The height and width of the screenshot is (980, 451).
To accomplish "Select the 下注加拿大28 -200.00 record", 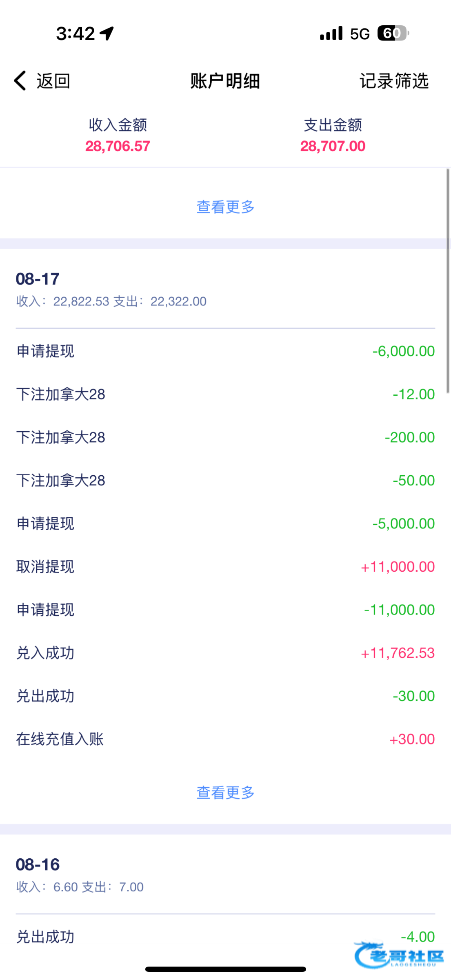I will coord(225,437).
